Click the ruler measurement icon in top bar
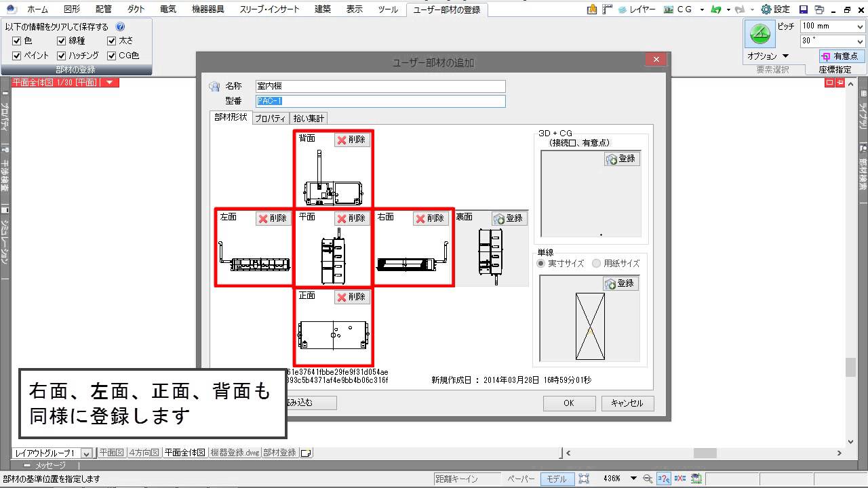Image resolution: width=868 pixels, height=488 pixels. (606, 9)
